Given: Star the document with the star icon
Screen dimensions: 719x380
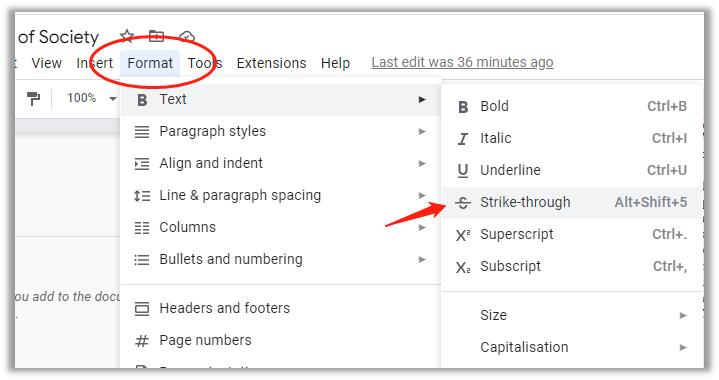Looking at the screenshot, I should click(x=127, y=35).
